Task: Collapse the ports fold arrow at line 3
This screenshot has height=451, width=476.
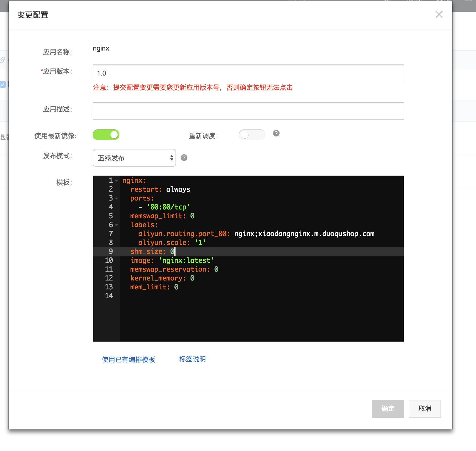Action: click(x=116, y=199)
